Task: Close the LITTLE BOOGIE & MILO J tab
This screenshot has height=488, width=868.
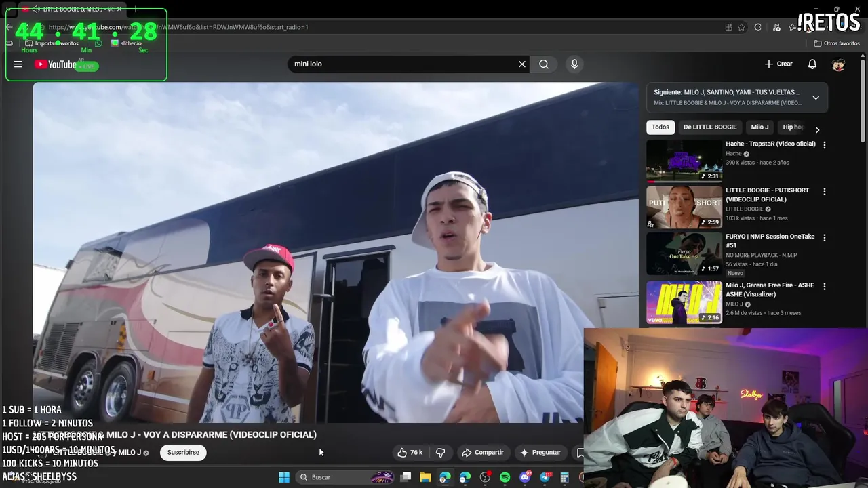Action: point(119,9)
